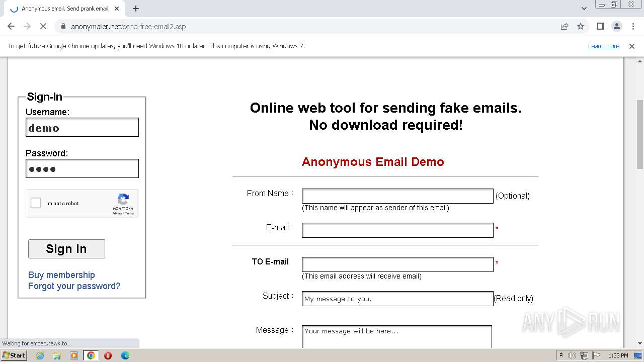Click the network tray icon
The width and height of the screenshot is (644, 362).
coord(584,355)
